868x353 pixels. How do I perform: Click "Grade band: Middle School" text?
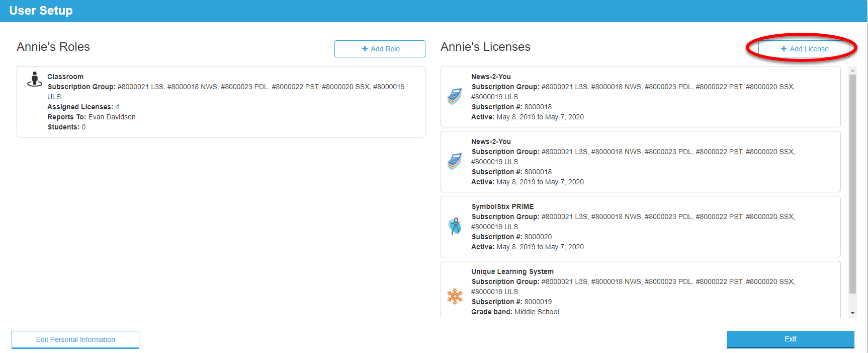(515, 312)
